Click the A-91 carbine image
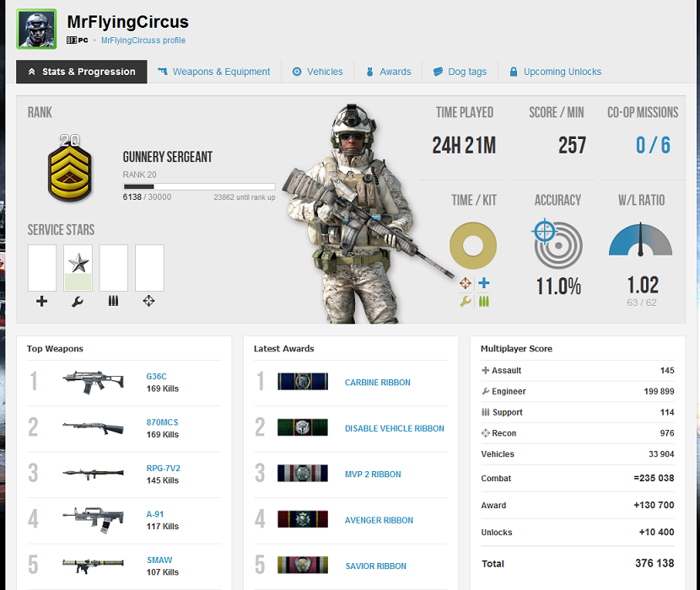Screen dimensions: 700x590 coord(93,519)
